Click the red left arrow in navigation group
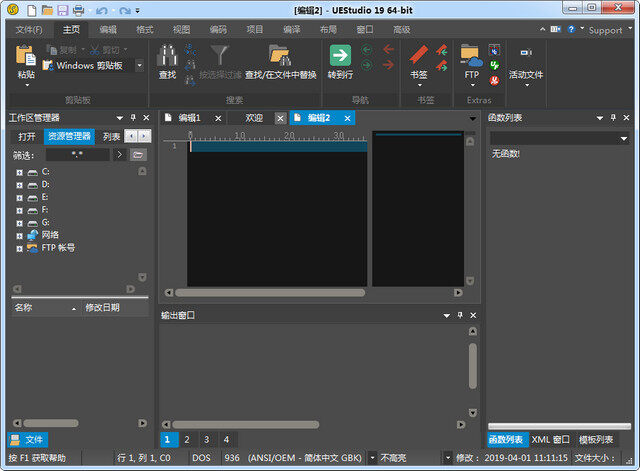Viewport: 640px width, 471px height. 388,50
